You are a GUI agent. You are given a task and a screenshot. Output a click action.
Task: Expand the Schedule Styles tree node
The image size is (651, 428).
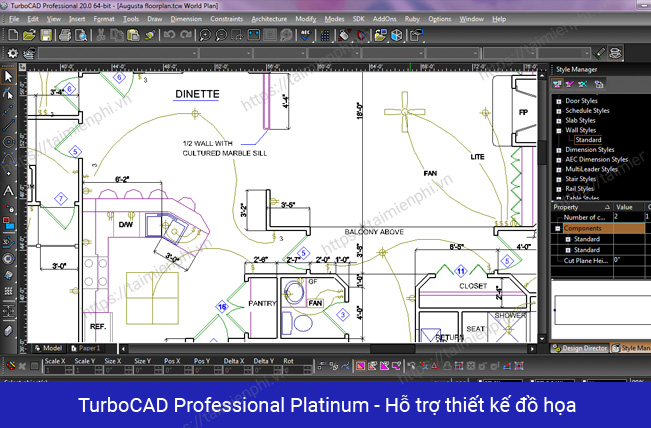coord(558,111)
